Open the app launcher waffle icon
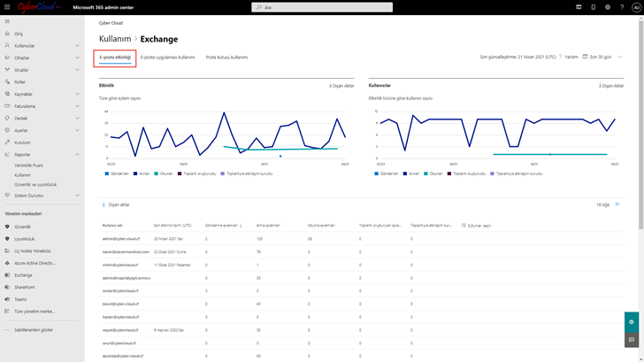This screenshot has width=644, height=362. tap(7, 7)
